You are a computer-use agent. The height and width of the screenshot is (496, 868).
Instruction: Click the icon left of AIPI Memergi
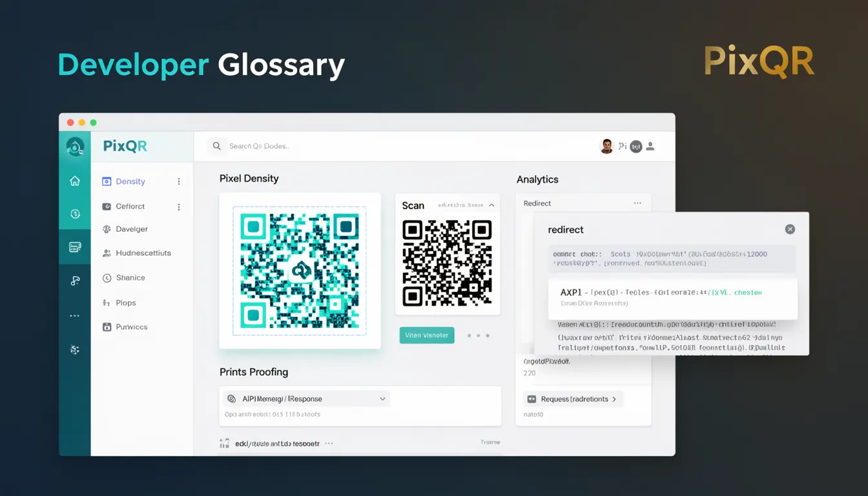pos(231,399)
